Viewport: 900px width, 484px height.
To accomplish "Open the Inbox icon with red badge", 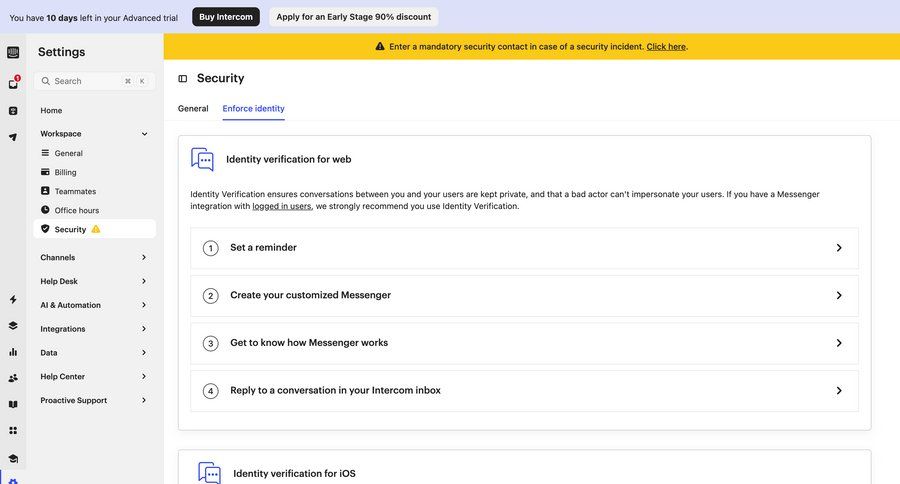I will 13,83.
